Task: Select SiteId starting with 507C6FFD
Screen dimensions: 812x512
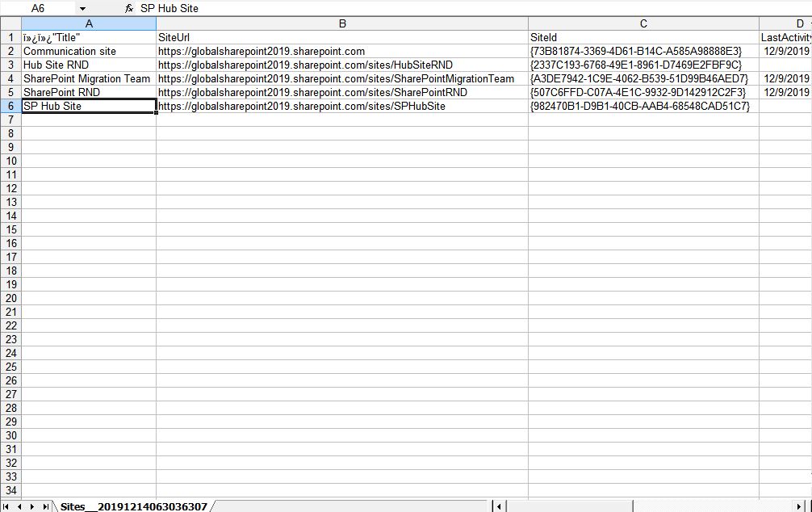Action: click(643, 92)
